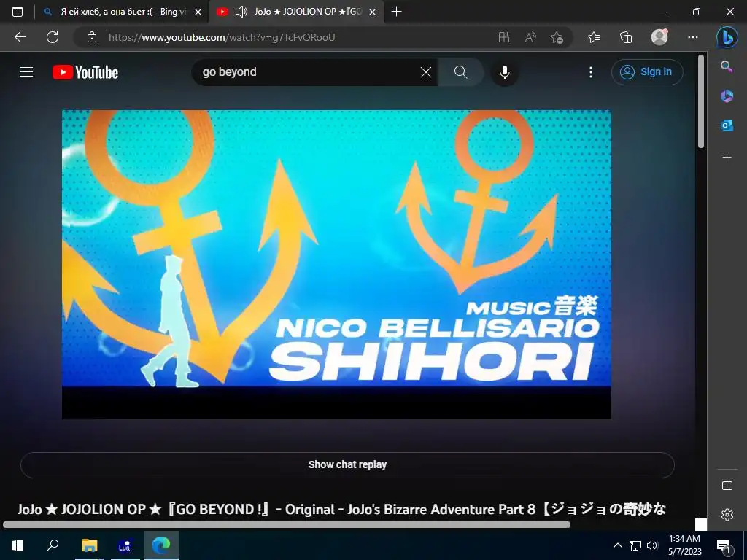This screenshot has height=560, width=747.
Task: Go back to the previous page
Action: 20,37
